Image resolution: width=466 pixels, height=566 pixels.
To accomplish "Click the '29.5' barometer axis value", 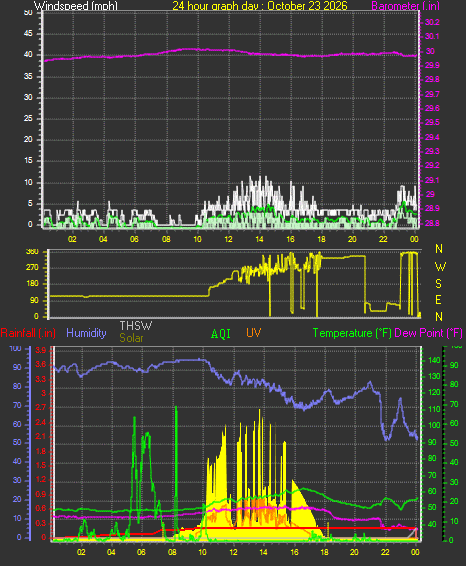I will [432, 122].
